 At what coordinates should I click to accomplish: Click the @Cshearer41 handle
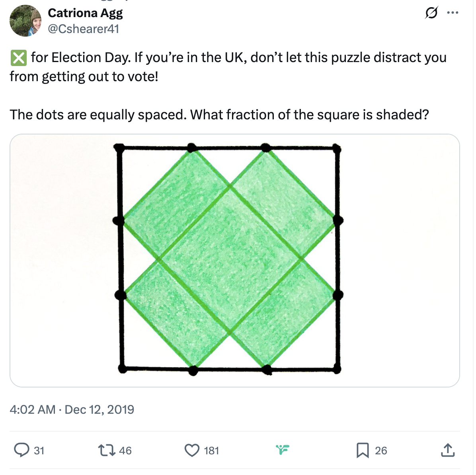click(84, 29)
